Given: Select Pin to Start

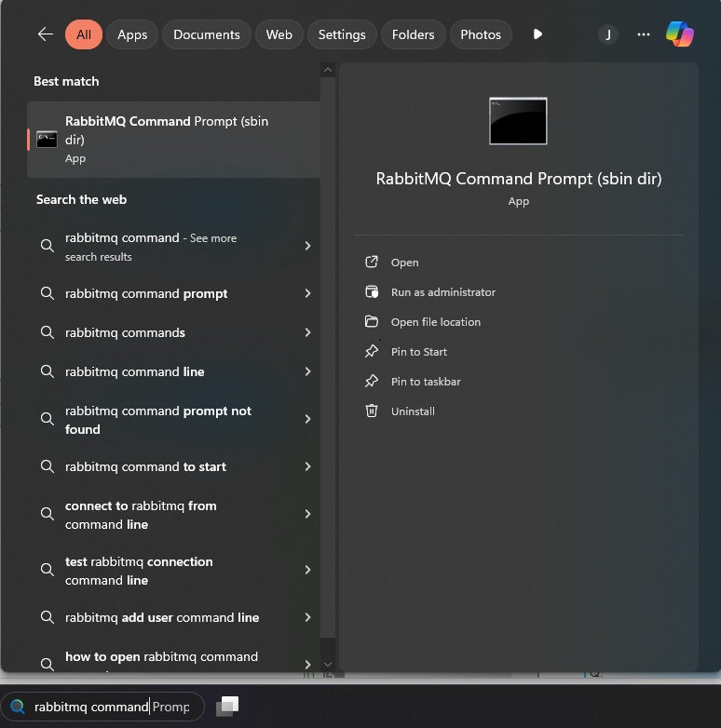Looking at the screenshot, I should 419,352.
